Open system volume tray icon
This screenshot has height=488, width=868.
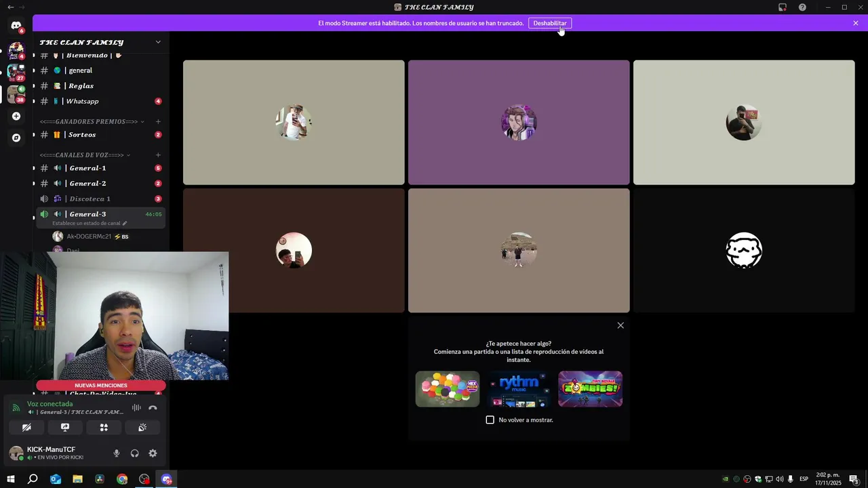tap(779, 479)
